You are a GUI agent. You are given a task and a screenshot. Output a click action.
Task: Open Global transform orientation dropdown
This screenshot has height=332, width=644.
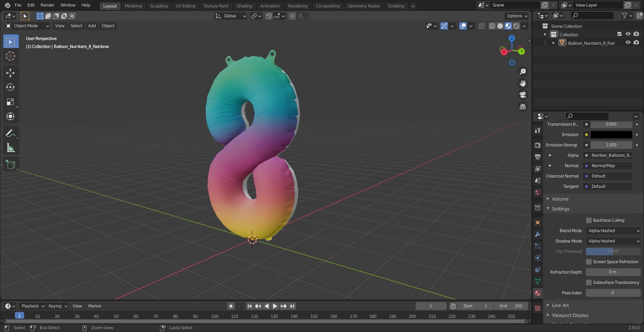pyautogui.click(x=231, y=16)
